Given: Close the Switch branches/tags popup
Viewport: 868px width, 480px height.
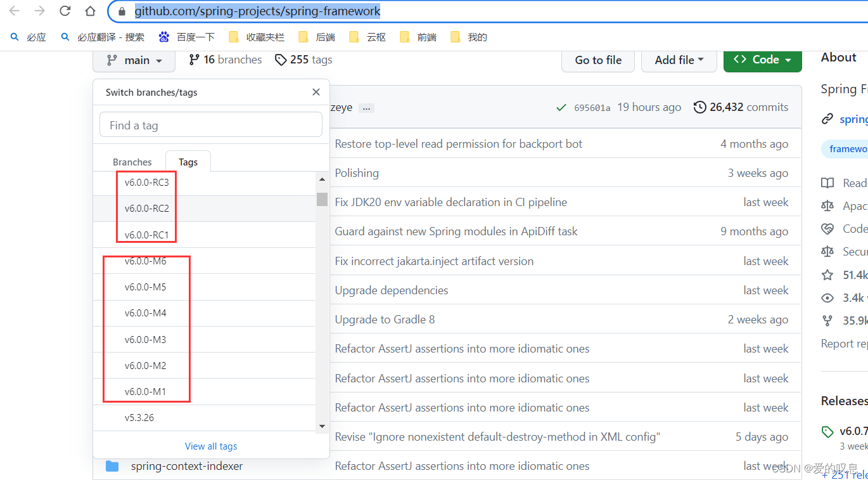Looking at the screenshot, I should 316,92.
